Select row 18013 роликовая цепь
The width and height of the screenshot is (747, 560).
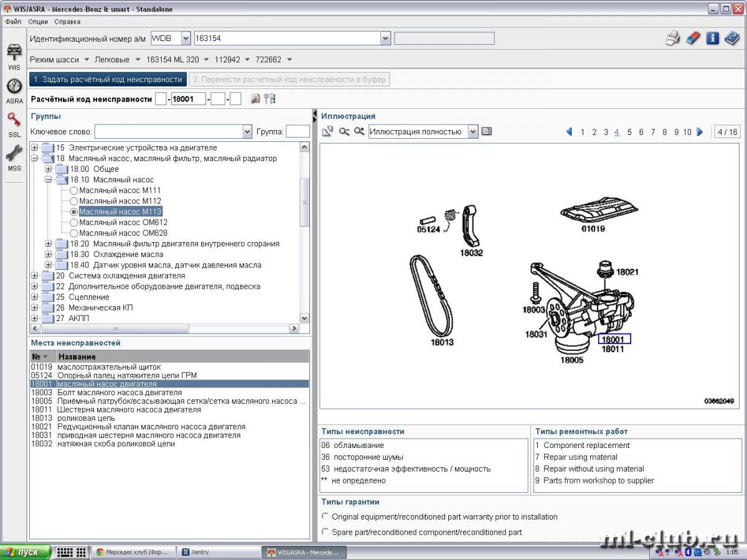[86, 418]
